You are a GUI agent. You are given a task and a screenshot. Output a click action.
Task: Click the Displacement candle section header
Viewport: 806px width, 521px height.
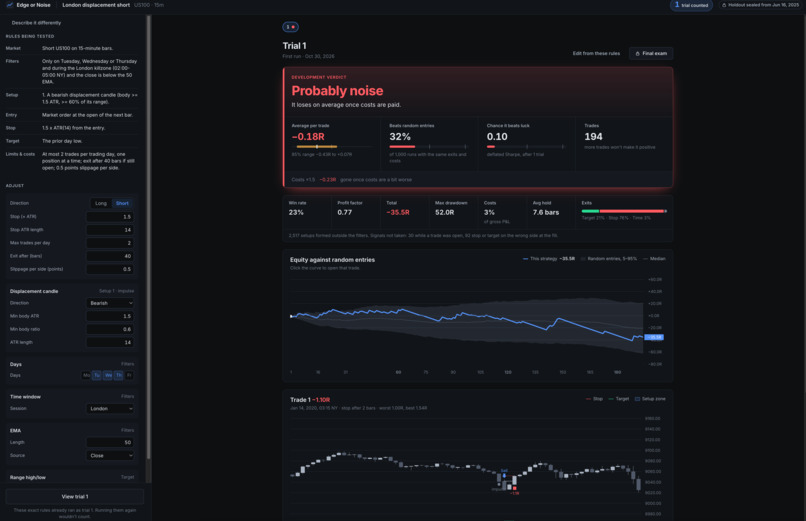coord(34,291)
